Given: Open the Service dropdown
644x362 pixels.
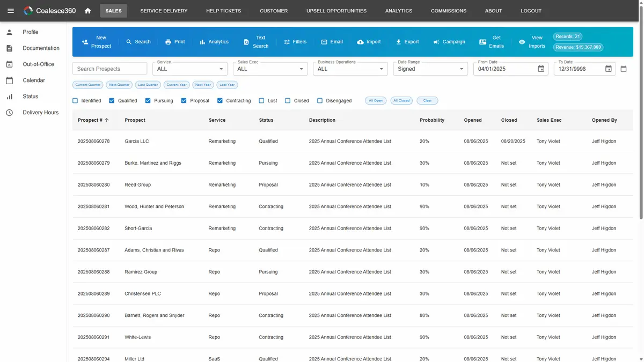Looking at the screenshot, I should [190, 69].
